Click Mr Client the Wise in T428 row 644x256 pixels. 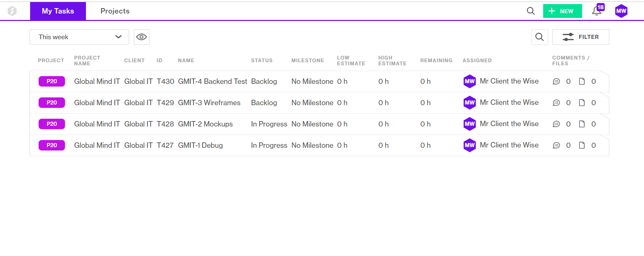509,124
